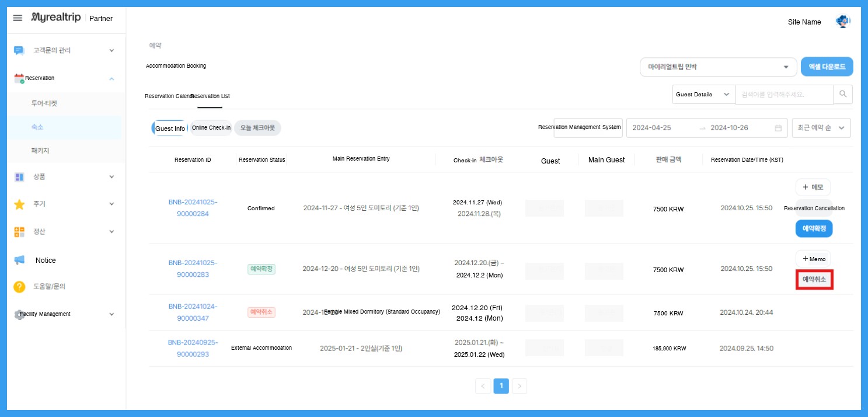Collapse the Reservation menu chevron
This screenshot has width=868, height=417.
tap(111, 78)
